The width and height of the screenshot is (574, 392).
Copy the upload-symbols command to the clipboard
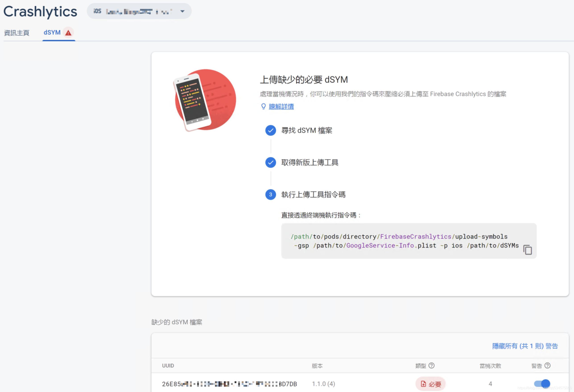(527, 250)
